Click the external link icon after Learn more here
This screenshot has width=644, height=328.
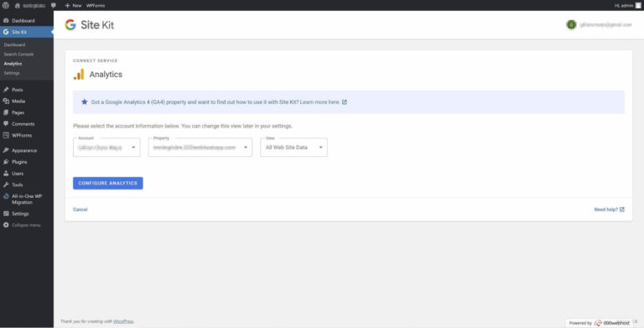(x=345, y=102)
